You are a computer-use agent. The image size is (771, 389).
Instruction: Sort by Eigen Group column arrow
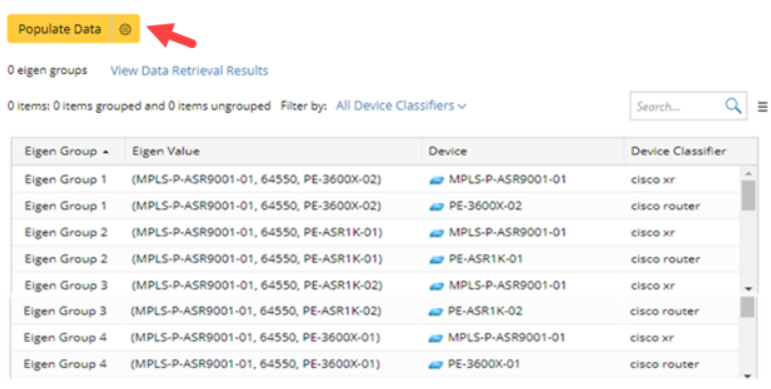coord(106,152)
